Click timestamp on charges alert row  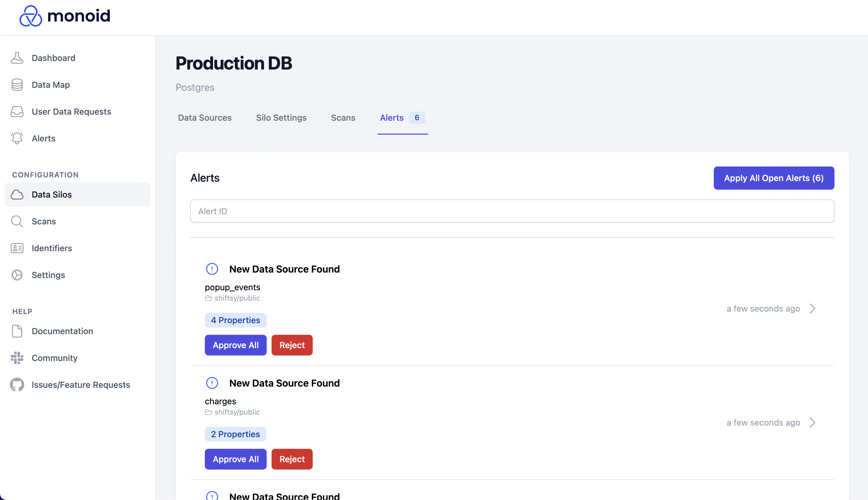tap(763, 422)
